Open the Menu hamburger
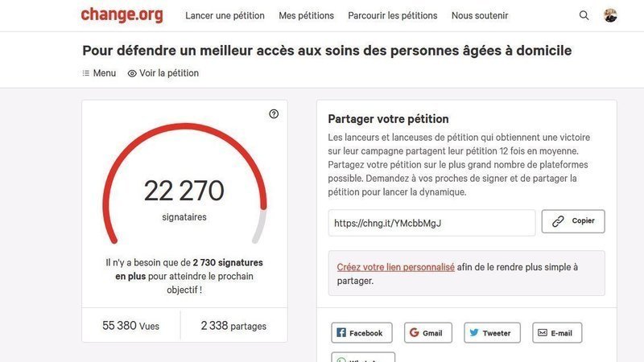This screenshot has width=644, height=362. tap(99, 73)
